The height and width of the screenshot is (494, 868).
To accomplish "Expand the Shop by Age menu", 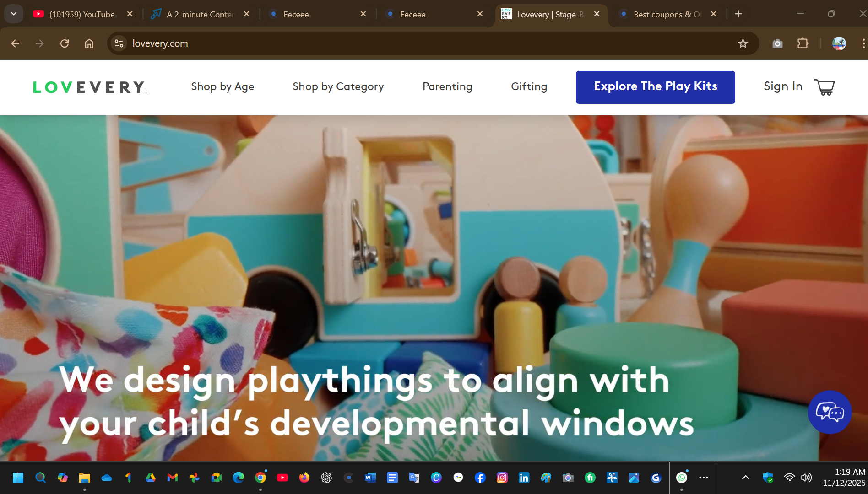I will (222, 86).
